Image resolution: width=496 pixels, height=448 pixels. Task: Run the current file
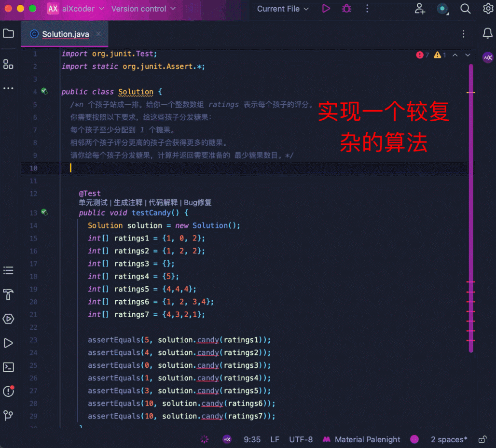[326, 9]
